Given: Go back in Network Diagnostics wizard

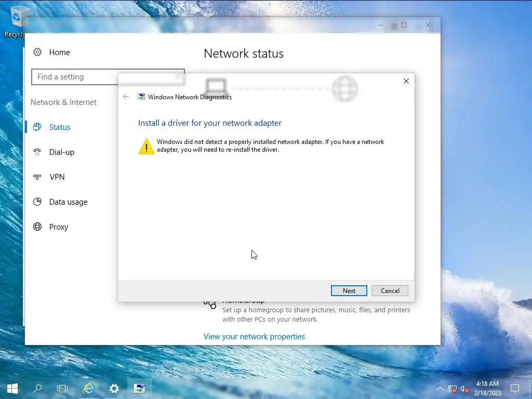Looking at the screenshot, I should click(126, 97).
